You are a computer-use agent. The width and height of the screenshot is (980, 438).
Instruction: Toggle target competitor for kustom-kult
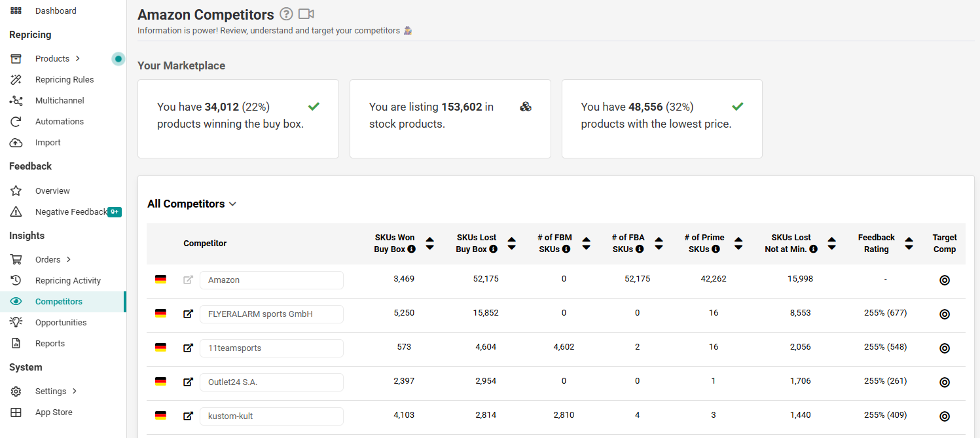pyautogui.click(x=945, y=416)
